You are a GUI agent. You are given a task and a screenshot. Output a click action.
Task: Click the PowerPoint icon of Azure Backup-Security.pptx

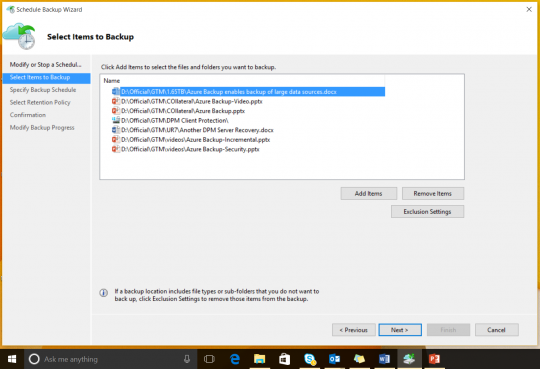point(115,149)
